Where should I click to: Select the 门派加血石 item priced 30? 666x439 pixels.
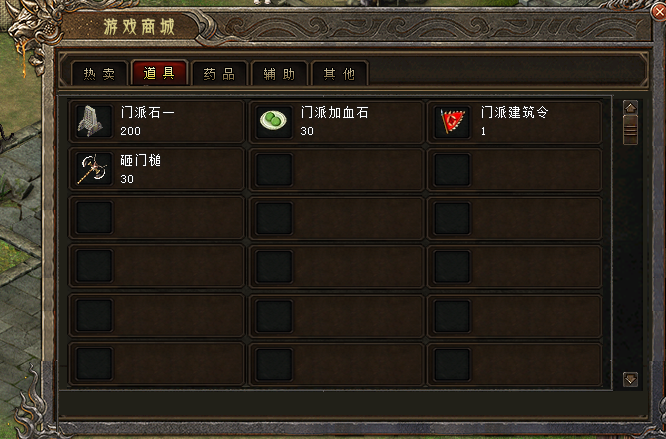[x=336, y=121]
